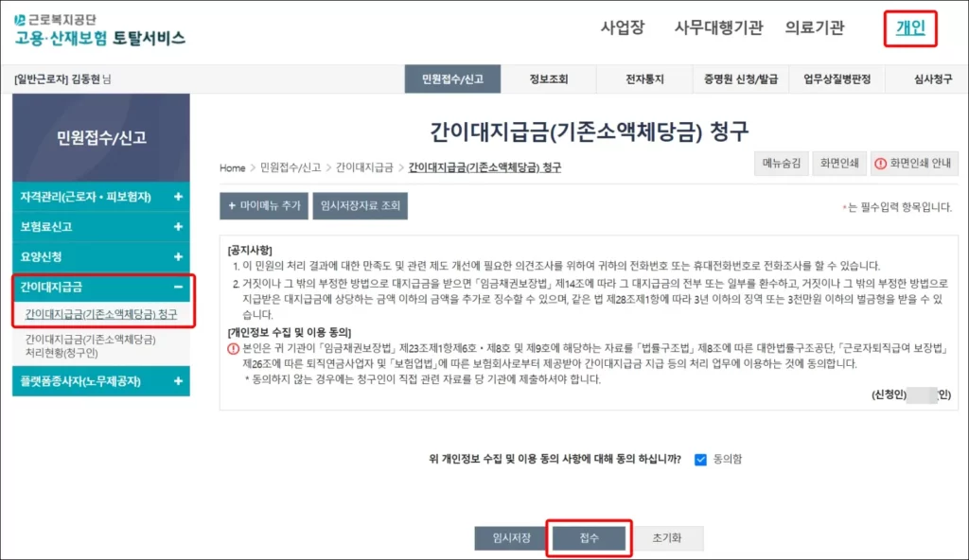Select 의료기관 top navigation item
The height and width of the screenshot is (560, 969).
pyautogui.click(x=815, y=27)
